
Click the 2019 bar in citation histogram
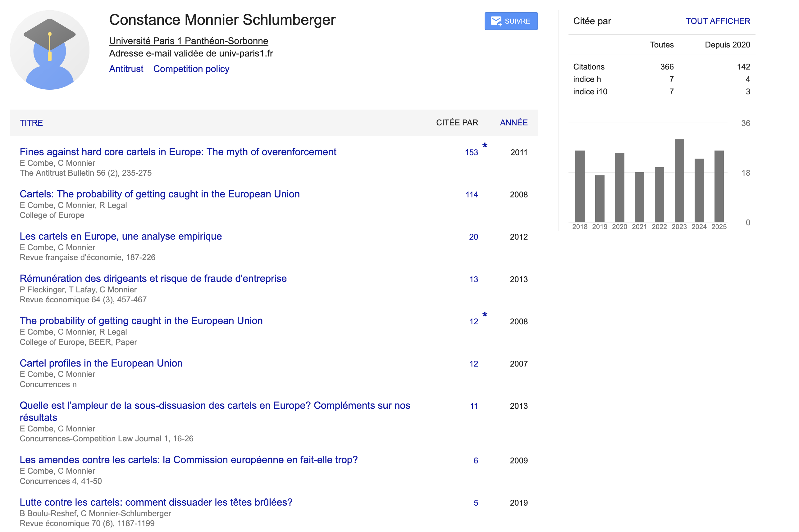[x=599, y=198]
